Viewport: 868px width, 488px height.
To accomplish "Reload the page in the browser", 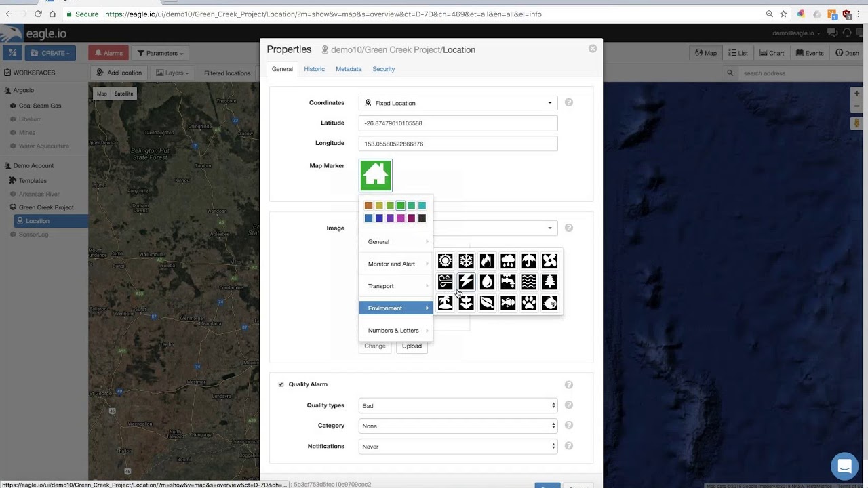I will point(38,14).
